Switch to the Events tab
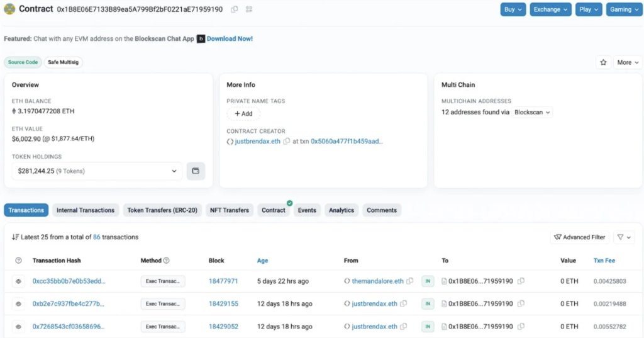This screenshot has width=644, height=338. point(307,210)
